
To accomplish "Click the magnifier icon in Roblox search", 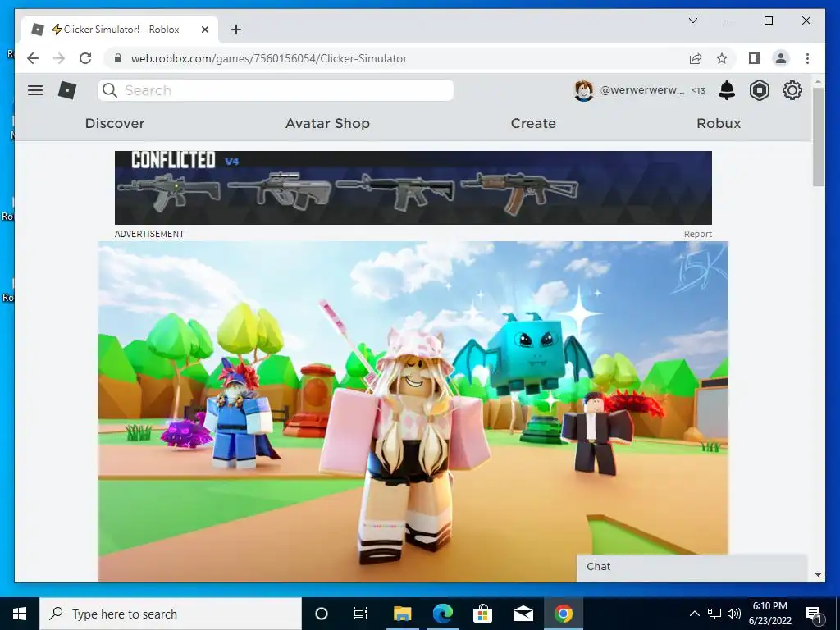I will [110, 90].
